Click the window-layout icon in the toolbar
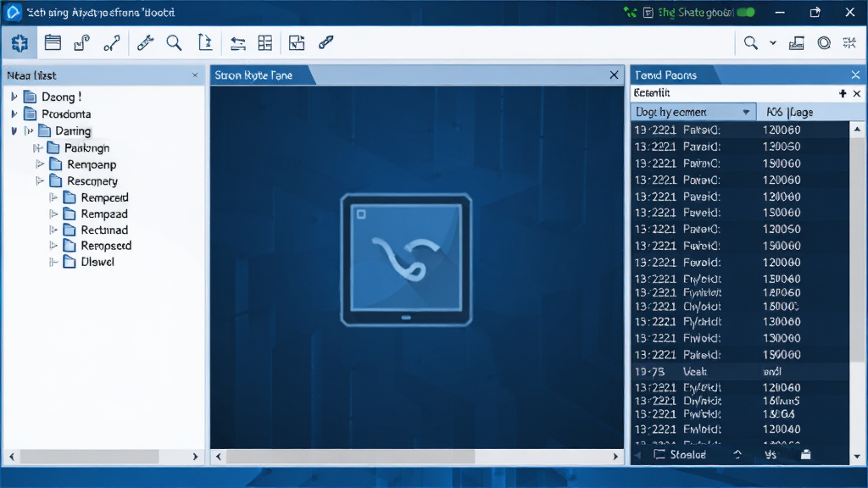The width and height of the screenshot is (868, 488). click(x=53, y=42)
